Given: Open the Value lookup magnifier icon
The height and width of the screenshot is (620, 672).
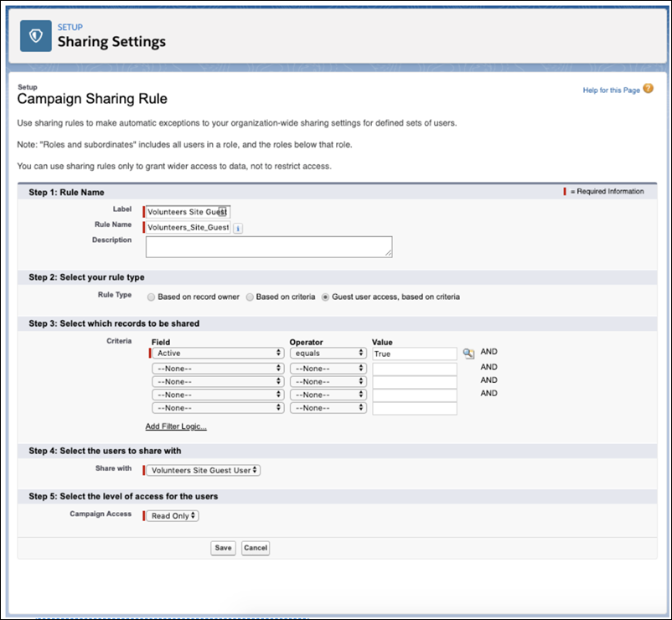Looking at the screenshot, I should coord(468,354).
